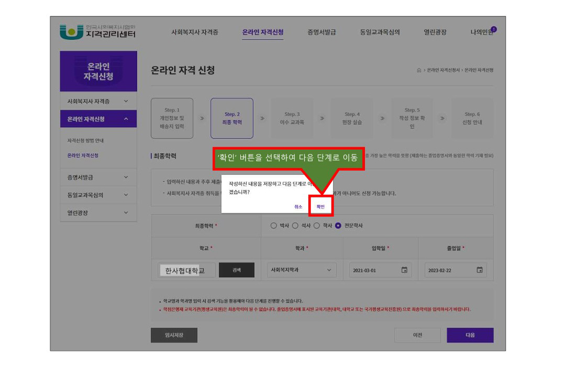Select the Step 2 최종 학력 box
The image size is (588, 367).
pyautogui.click(x=232, y=118)
